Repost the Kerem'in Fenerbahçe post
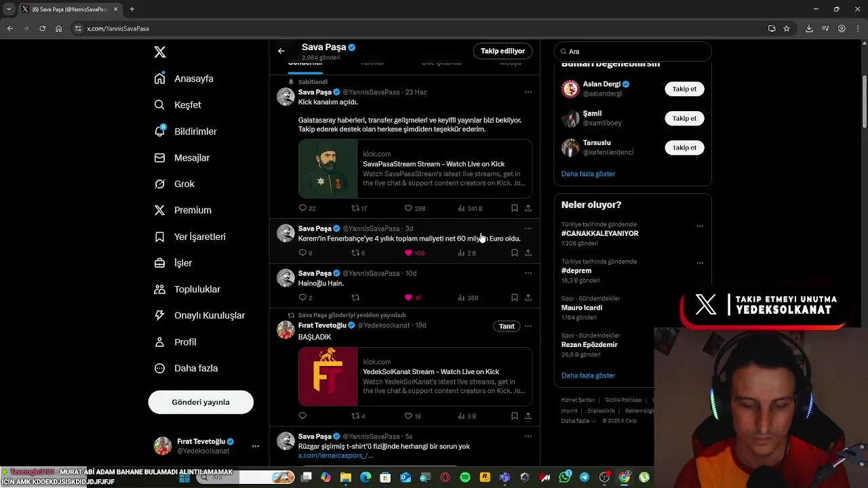The height and width of the screenshot is (488, 868). (x=355, y=253)
